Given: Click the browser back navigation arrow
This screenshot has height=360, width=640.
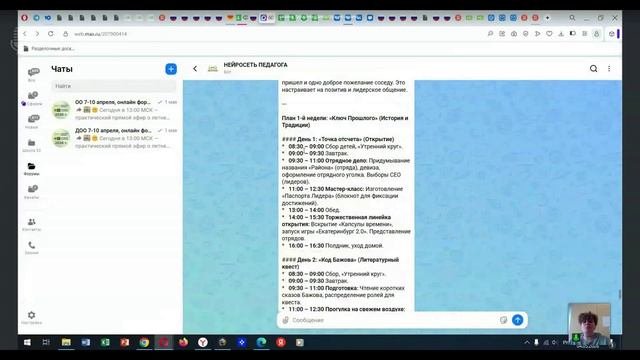Looking at the screenshot, I should pyautogui.click(x=25, y=34).
